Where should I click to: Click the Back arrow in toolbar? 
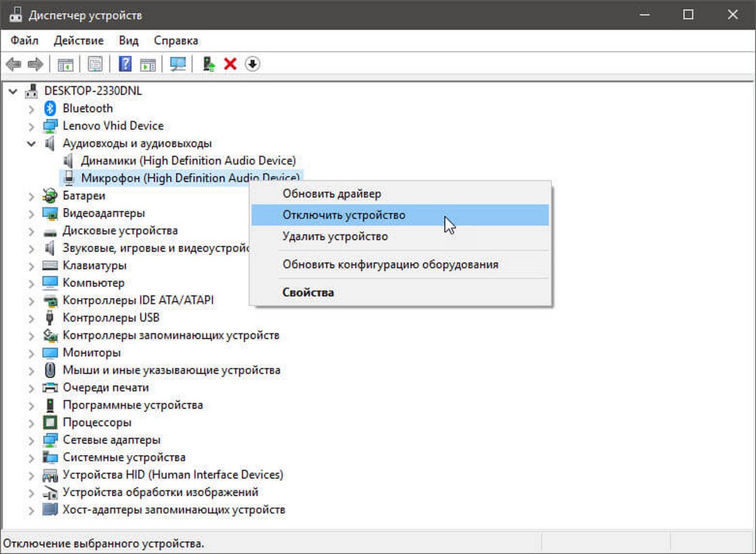[14, 64]
